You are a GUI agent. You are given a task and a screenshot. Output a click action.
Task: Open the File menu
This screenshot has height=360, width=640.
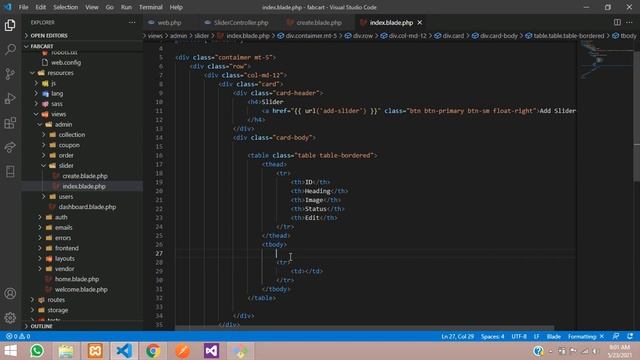(x=23, y=7)
